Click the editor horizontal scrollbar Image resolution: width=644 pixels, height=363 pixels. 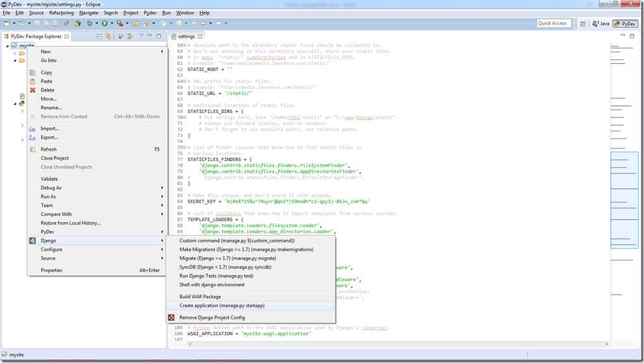tap(398, 344)
